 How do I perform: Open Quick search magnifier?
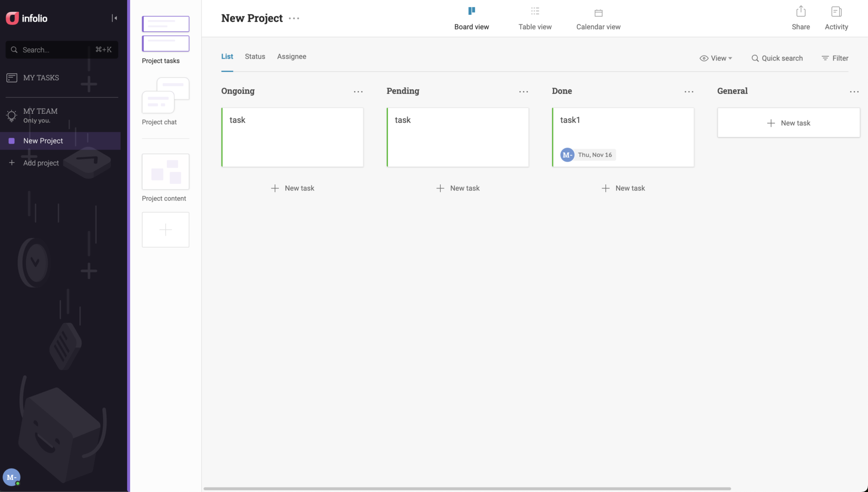[x=755, y=58]
